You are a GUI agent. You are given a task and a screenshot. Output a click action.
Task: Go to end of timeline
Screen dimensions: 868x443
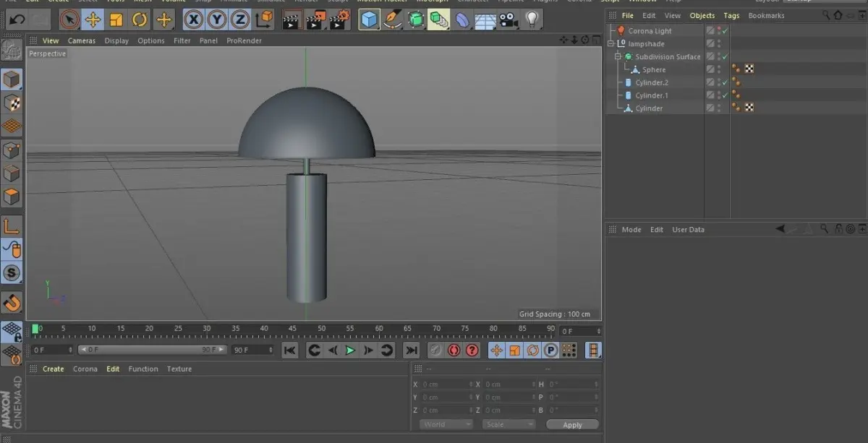tap(411, 350)
